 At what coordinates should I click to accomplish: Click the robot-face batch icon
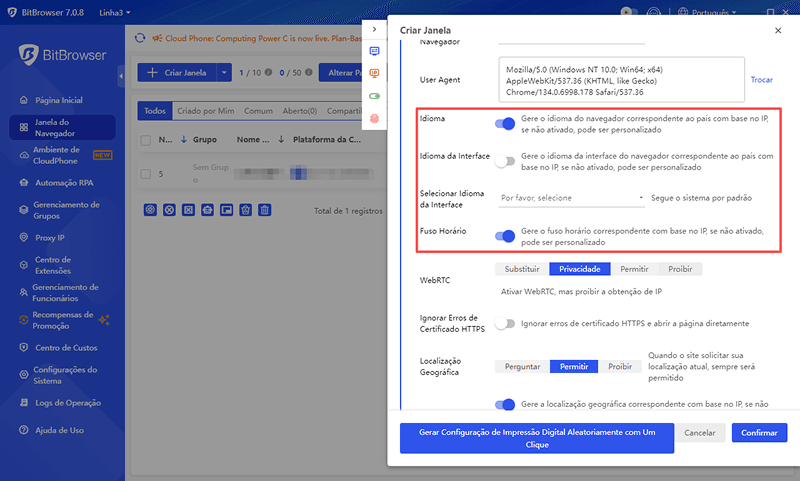[x=207, y=210]
